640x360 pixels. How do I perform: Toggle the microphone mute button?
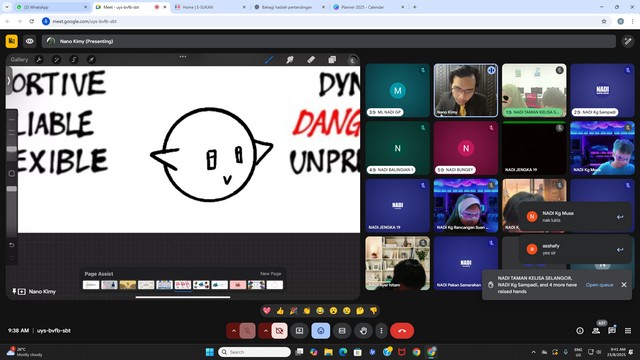[x=247, y=331]
